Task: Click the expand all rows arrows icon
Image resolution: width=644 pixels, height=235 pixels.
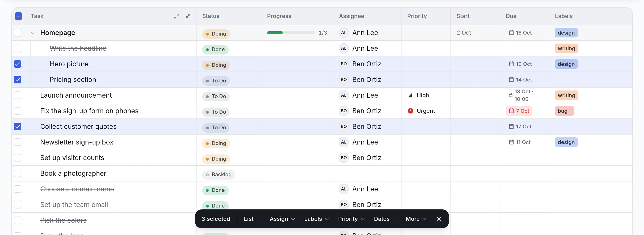Action: point(176,16)
